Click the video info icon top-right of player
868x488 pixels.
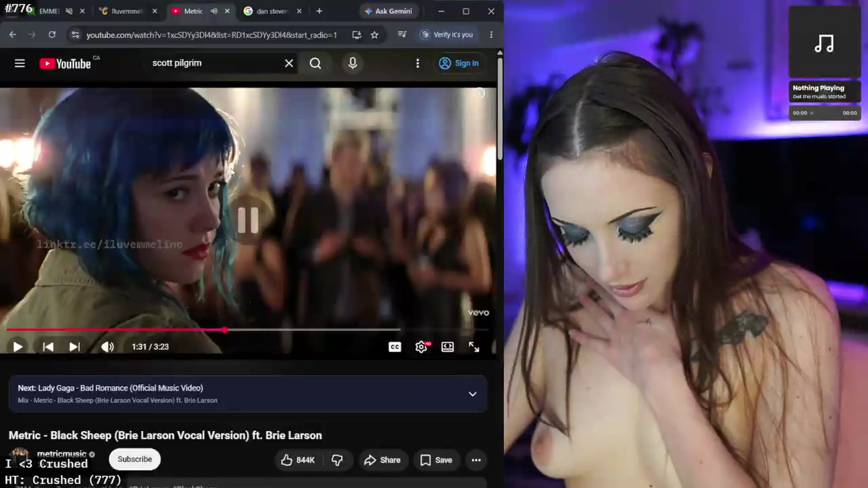(480, 94)
